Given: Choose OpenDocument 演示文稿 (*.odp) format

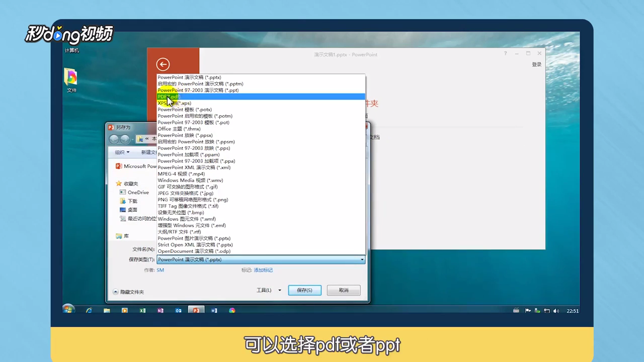Looking at the screenshot, I should pyautogui.click(x=261, y=251).
